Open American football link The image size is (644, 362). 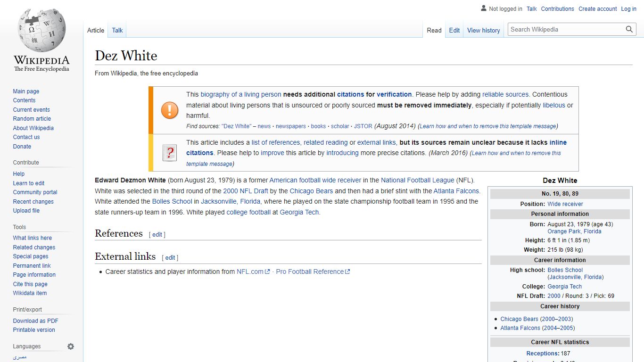click(x=295, y=180)
